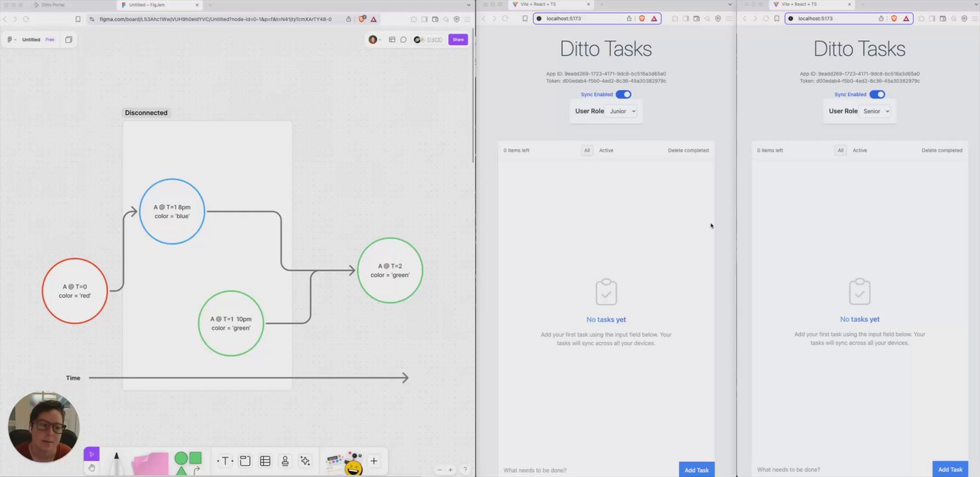The height and width of the screenshot is (477, 980).
Task: Open the FigJam AI sparkle tool
Action: [x=305, y=461]
